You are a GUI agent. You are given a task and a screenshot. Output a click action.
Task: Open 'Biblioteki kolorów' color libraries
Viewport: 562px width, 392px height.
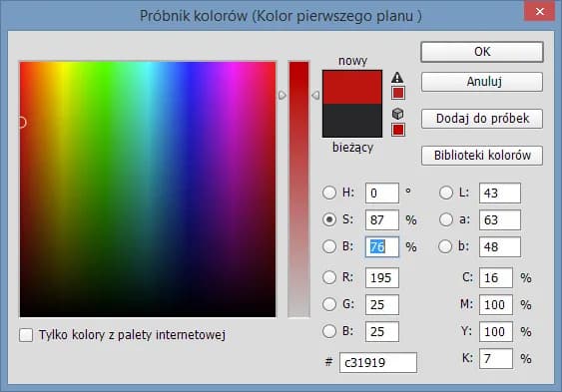pyautogui.click(x=482, y=156)
